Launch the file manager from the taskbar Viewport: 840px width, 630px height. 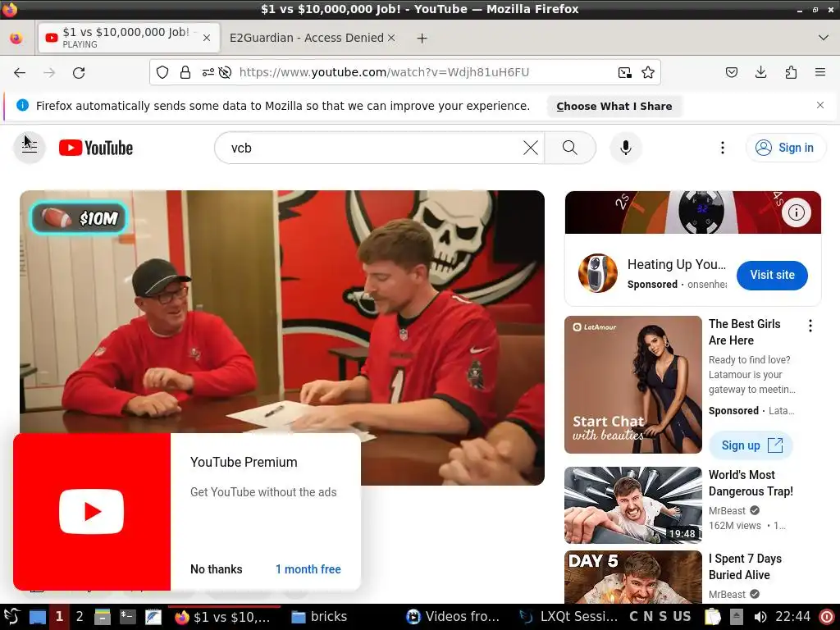tap(103, 617)
